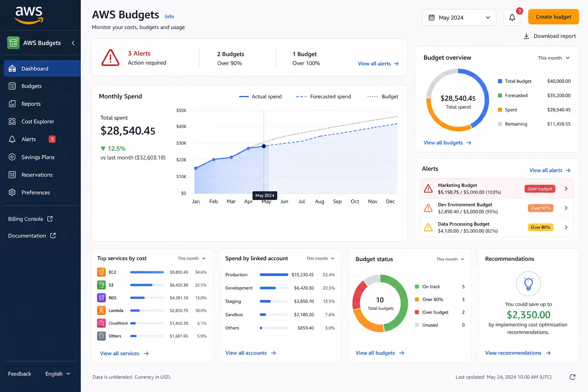Click the May 2024 chart marker
Screen dimensions: 588x392
tap(264, 146)
